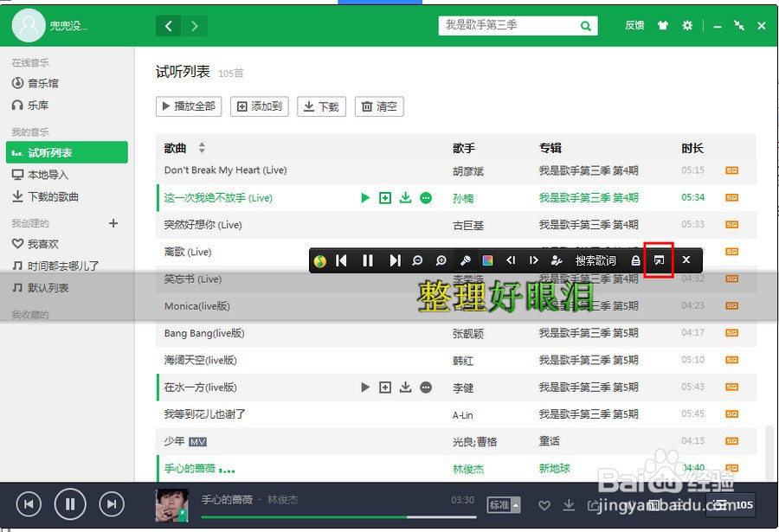Image resolution: width=779 pixels, height=532 pixels.
Task: Open the play queue showing 105
Action: pos(731,505)
